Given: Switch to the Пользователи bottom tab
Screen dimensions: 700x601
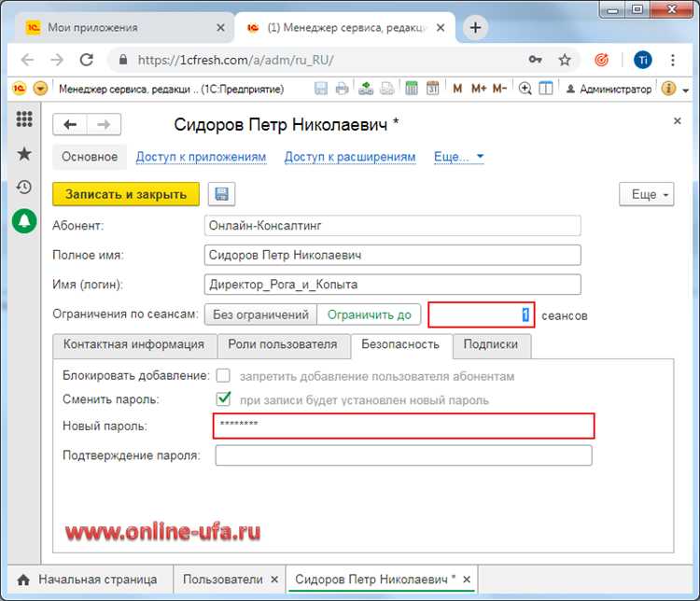Looking at the screenshot, I should click(223, 580).
